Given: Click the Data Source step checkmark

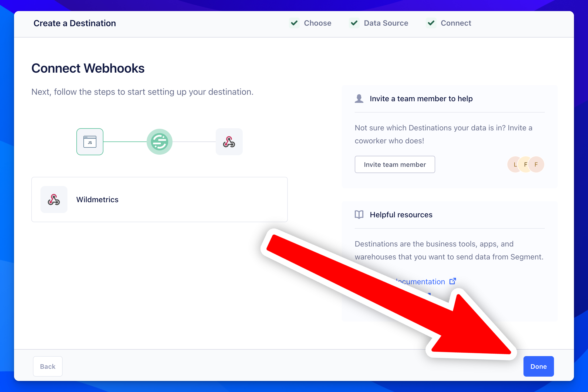Looking at the screenshot, I should pos(354,23).
